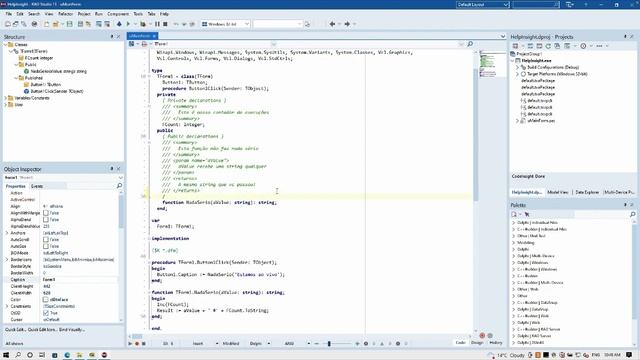Click Quick Edit link in Object Inspector

pyautogui.click(x=15, y=329)
